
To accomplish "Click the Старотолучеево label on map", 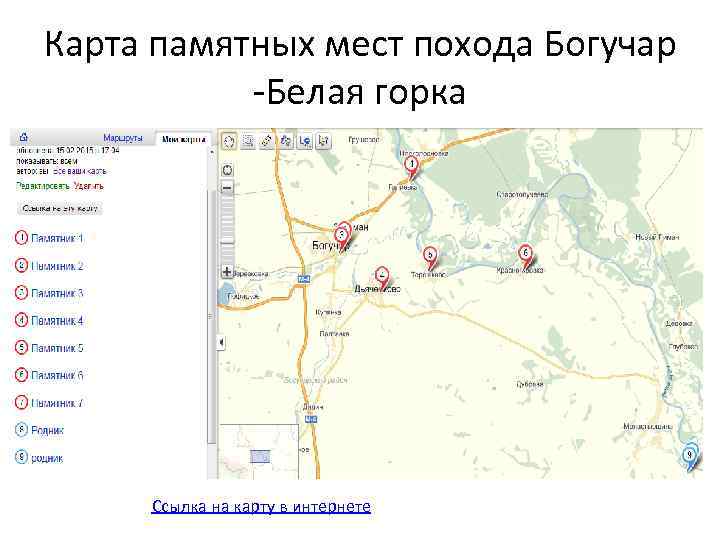I will [x=522, y=195].
